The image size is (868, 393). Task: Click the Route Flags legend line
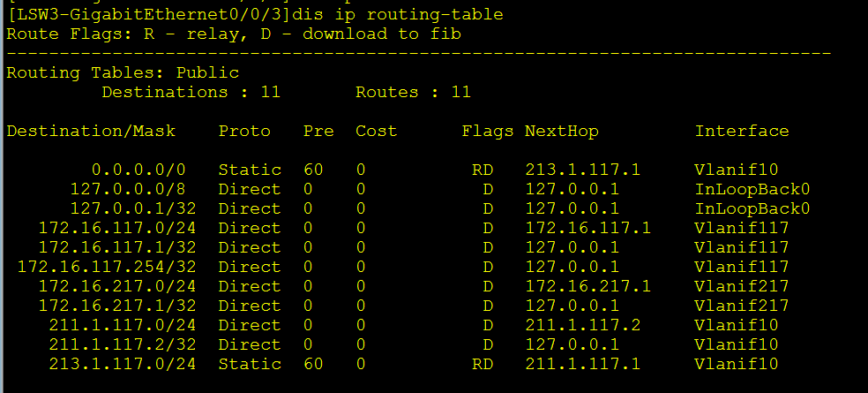pyautogui.click(x=233, y=34)
